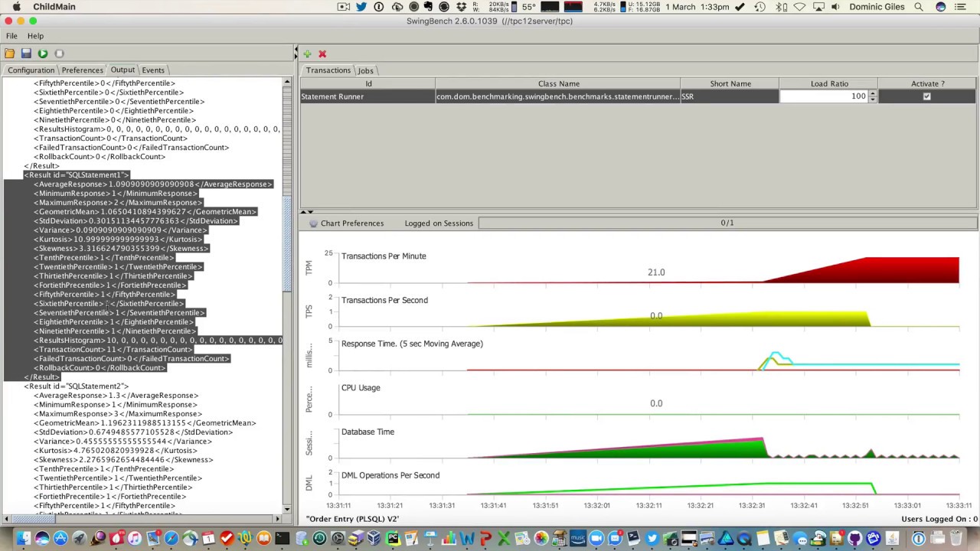Switch to the Jobs tab
Viewport: 980px width, 551px height.
click(365, 70)
